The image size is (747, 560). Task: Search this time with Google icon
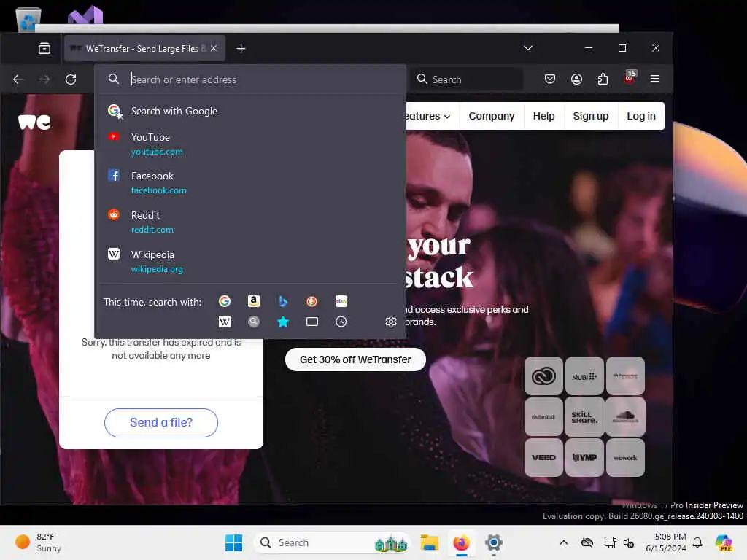tap(225, 301)
